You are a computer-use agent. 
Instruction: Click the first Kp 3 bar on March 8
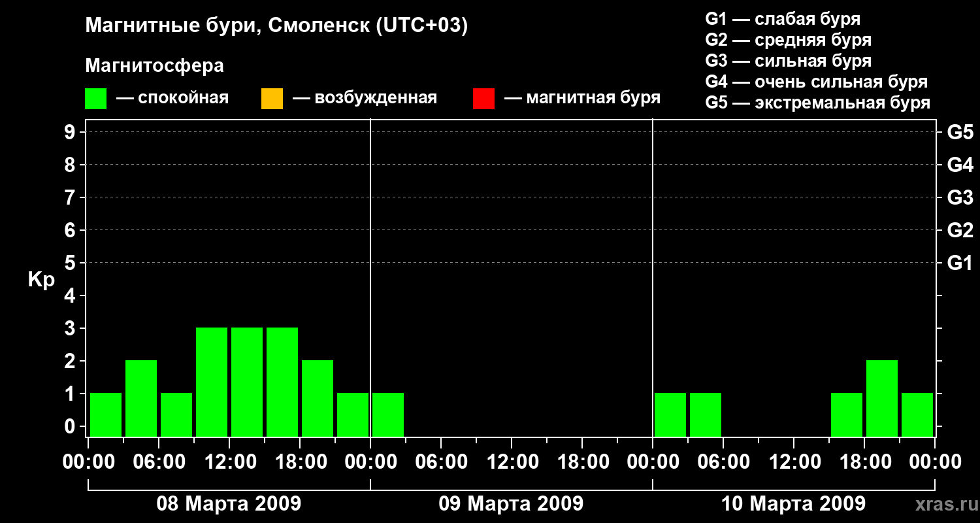[212, 382]
